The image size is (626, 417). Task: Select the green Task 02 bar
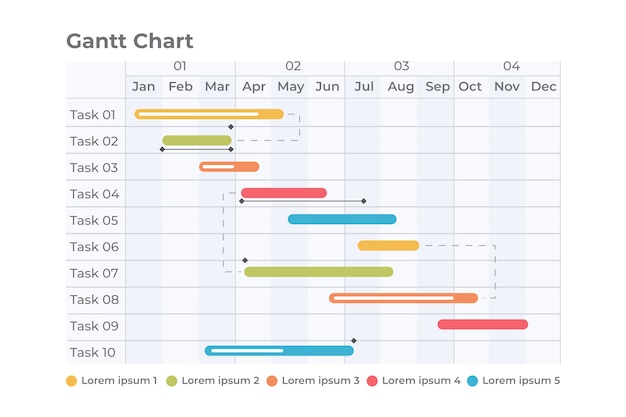pos(197,140)
